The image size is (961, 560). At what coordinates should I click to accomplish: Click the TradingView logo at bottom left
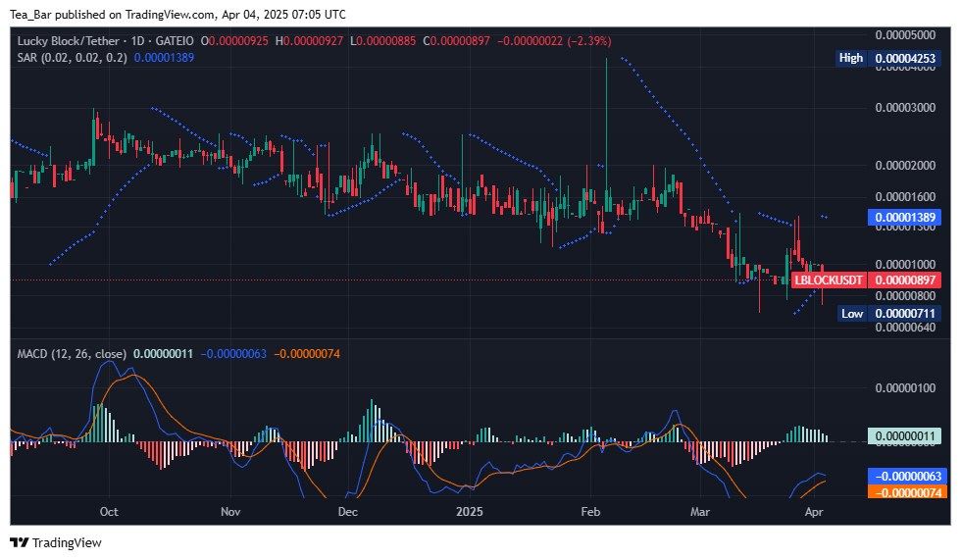pyautogui.click(x=56, y=542)
